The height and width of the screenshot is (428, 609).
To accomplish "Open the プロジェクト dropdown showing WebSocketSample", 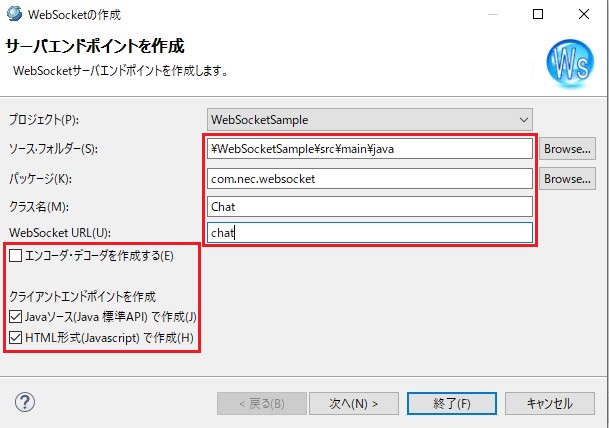I will point(369,119).
